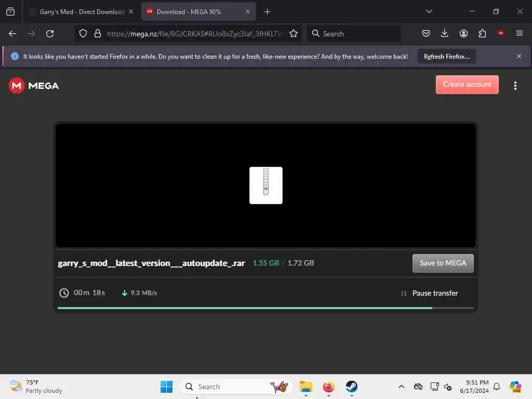Close the Download - MEGA tab
The image size is (532, 399).
(x=248, y=11)
